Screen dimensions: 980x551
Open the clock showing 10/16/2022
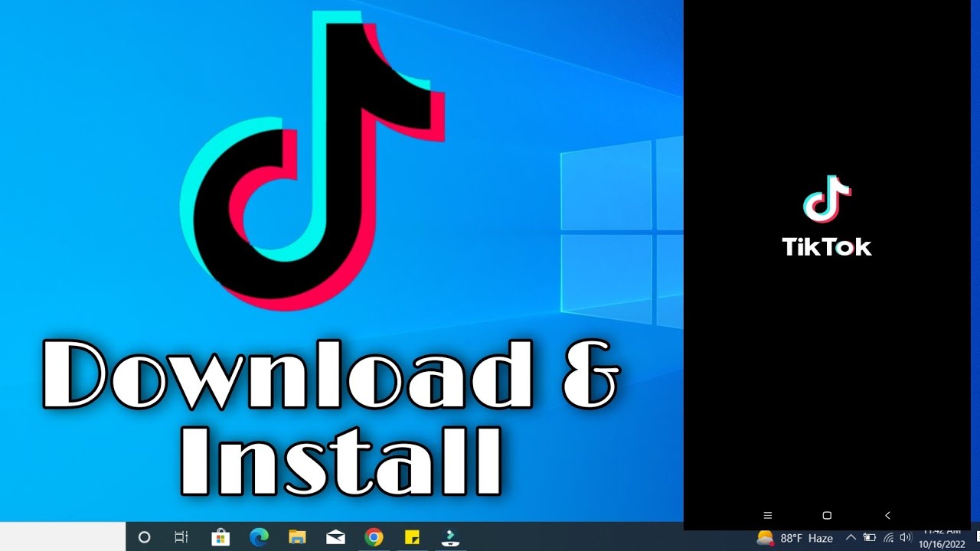click(942, 538)
